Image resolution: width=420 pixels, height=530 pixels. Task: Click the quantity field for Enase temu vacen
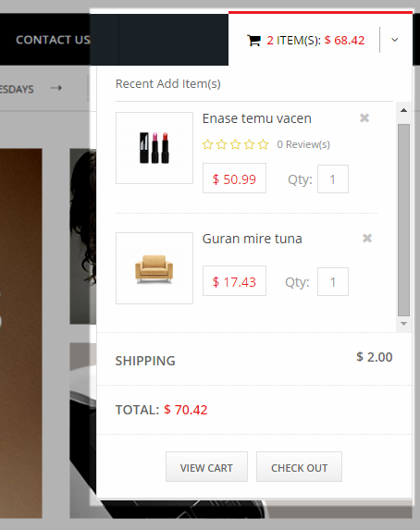click(x=333, y=179)
